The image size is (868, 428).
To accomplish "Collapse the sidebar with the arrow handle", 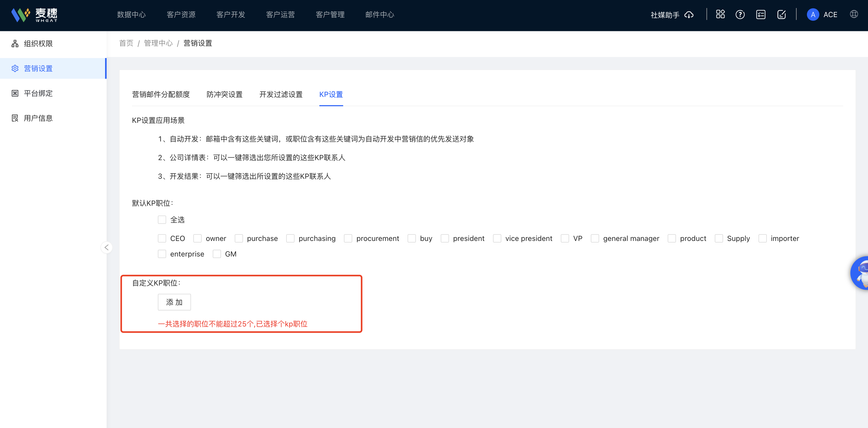I will point(106,248).
